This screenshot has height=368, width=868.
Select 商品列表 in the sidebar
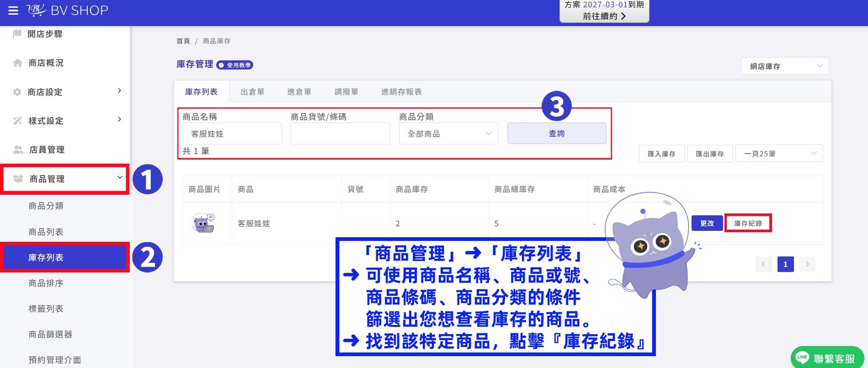[46, 232]
